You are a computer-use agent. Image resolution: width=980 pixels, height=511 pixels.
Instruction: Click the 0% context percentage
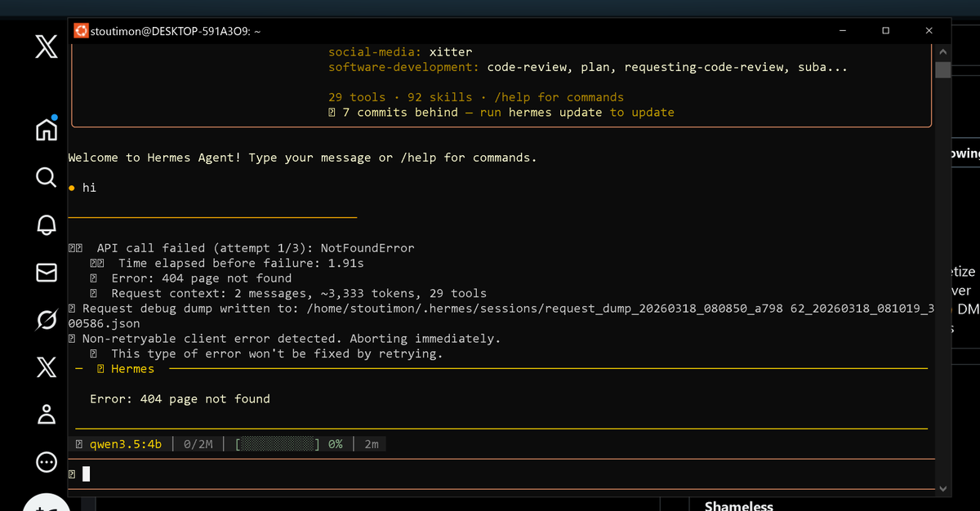(335, 444)
